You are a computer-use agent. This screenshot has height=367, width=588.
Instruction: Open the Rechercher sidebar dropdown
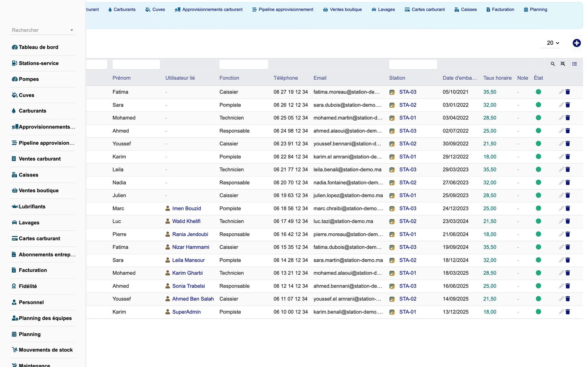click(43, 30)
